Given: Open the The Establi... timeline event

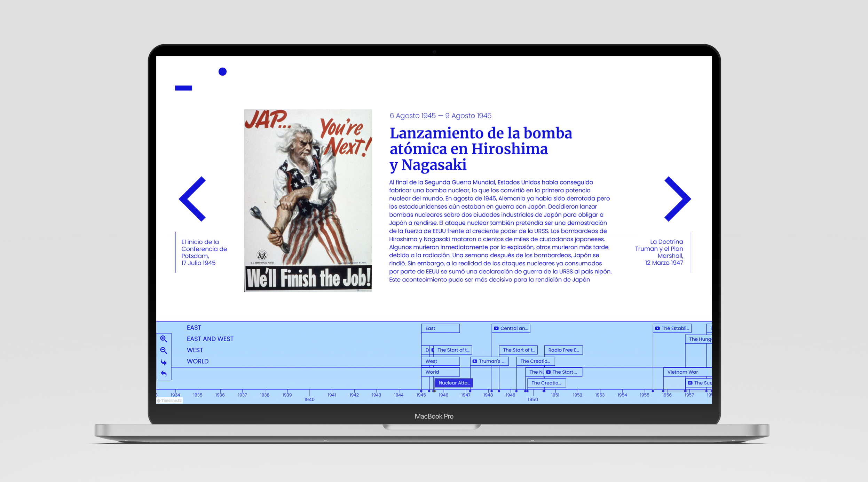Looking at the screenshot, I should point(672,328).
